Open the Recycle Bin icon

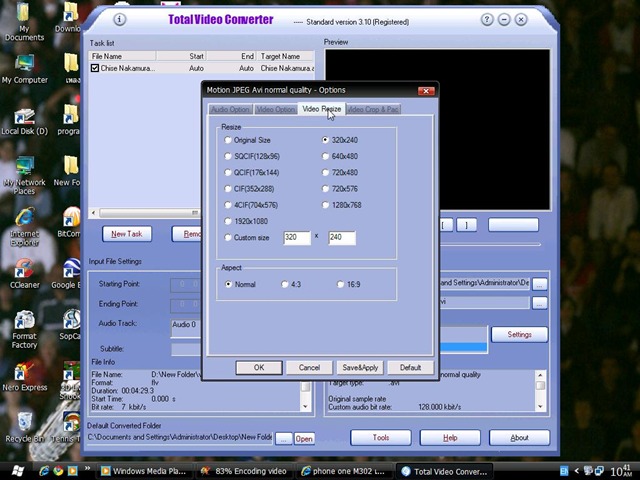(x=24, y=427)
